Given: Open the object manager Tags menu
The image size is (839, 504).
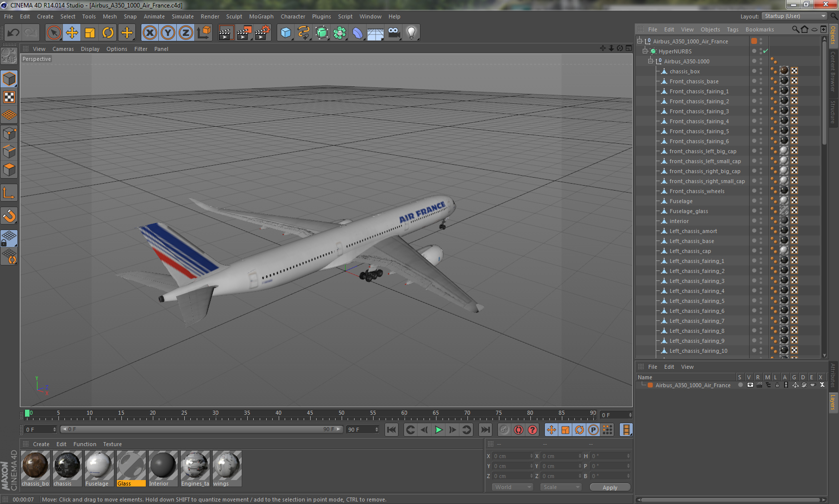Looking at the screenshot, I should coord(733,29).
